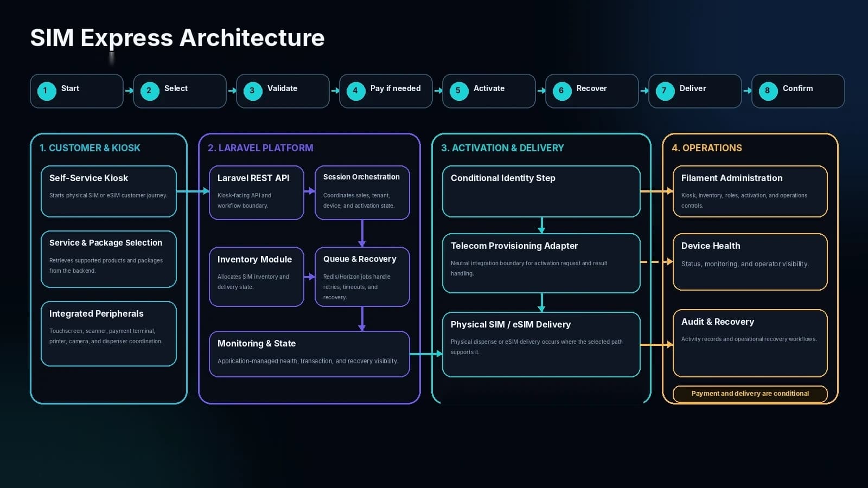Click the step 6 number circle
This screenshot has height=488, width=868.
point(561,91)
